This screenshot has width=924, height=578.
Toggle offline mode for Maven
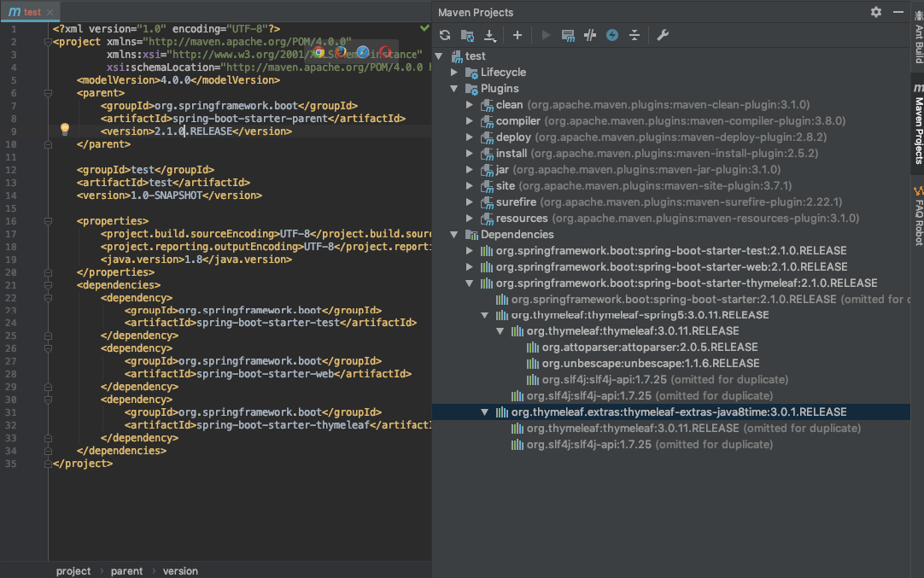pos(612,35)
